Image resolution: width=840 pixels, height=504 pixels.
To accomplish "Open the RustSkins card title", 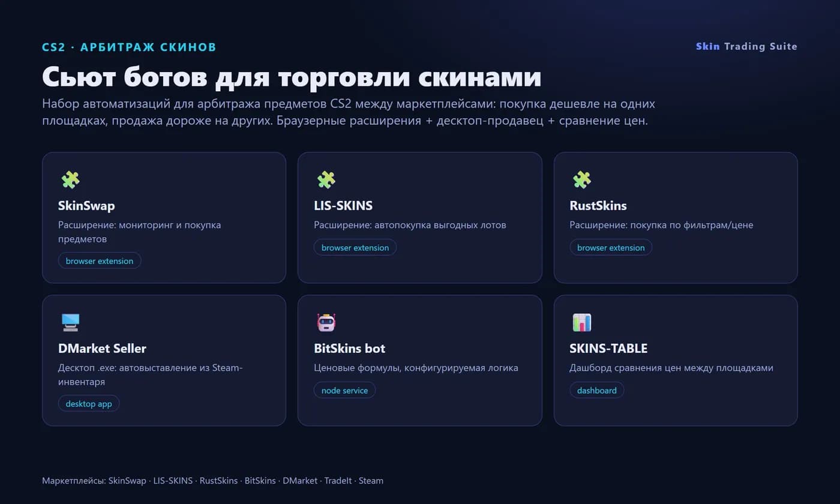I will coord(598,206).
